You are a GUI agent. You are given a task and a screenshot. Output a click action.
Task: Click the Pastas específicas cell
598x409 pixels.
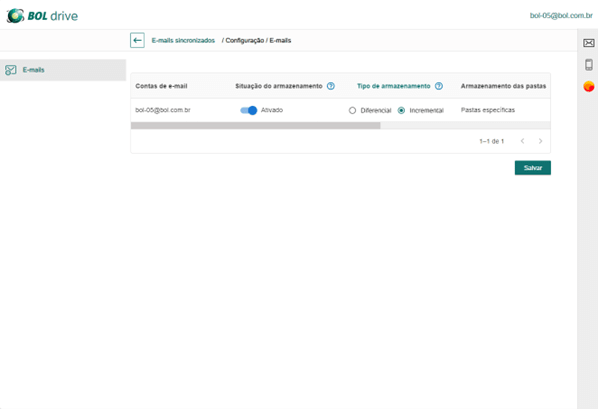[x=488, y=110]
